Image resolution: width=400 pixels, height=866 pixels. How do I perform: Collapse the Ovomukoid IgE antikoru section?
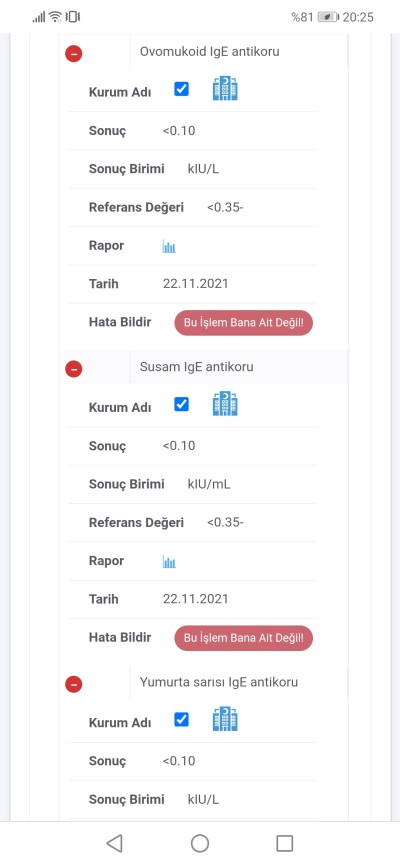tap(73, 54)
